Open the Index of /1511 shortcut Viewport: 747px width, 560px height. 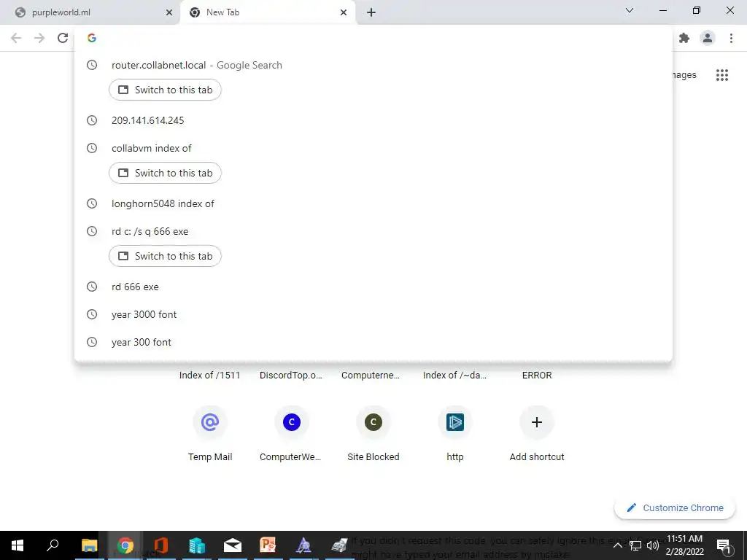click(209, 376)
